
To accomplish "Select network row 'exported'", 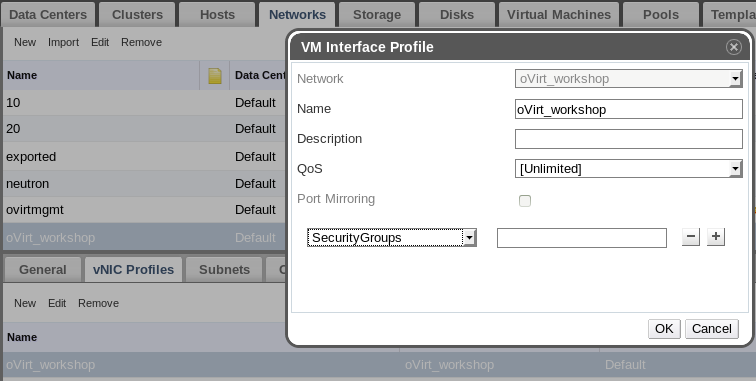I will tap(145, 157).
